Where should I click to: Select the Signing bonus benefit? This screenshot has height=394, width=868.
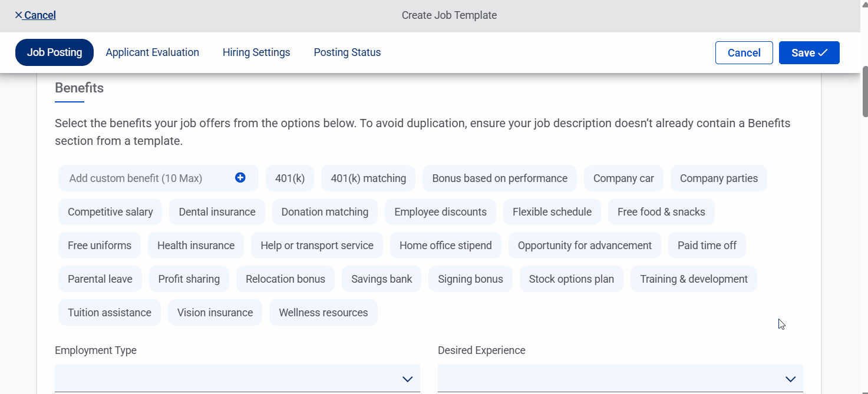470,279
